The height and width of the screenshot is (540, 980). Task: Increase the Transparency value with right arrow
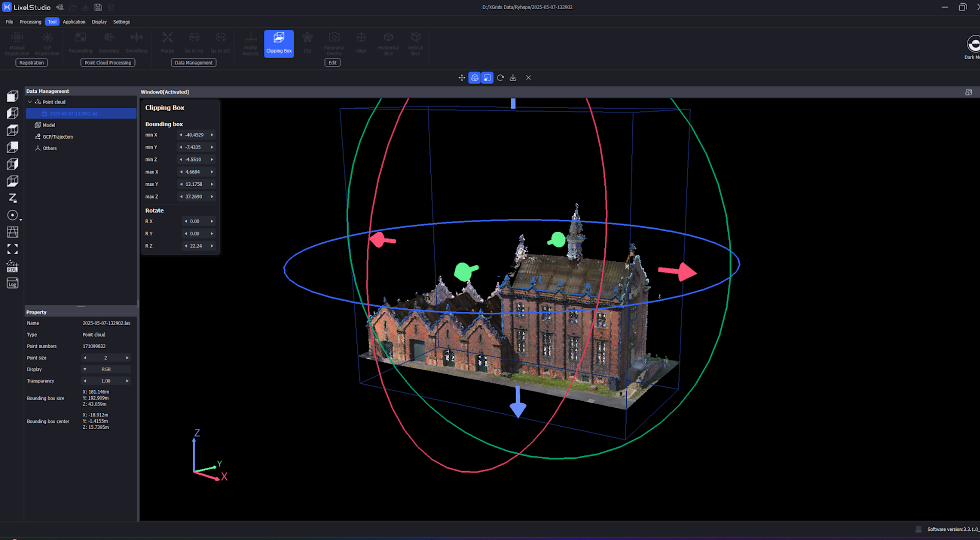[x=127, y=381]
